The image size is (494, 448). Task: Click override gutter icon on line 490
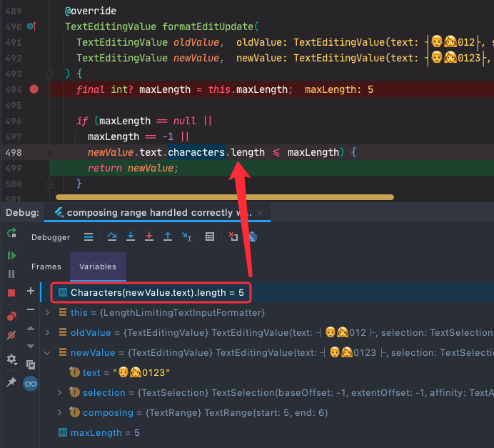coord(32,26)
